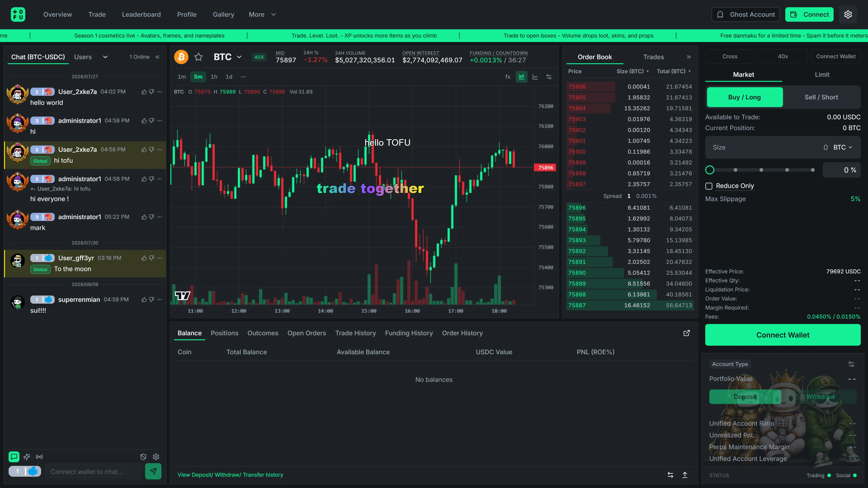
Task: Enable the Reduce Only checkbox
Action: pyautogui.click(x=709, y=186)
